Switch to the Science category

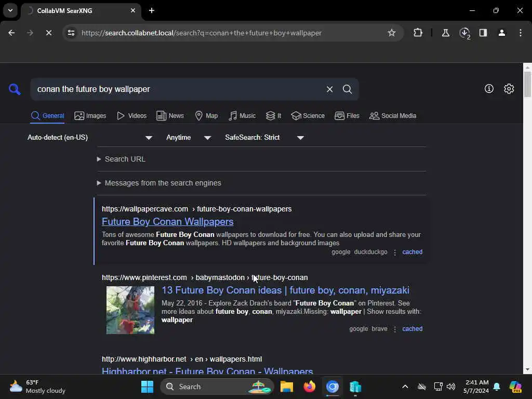[x=308, y=116]
